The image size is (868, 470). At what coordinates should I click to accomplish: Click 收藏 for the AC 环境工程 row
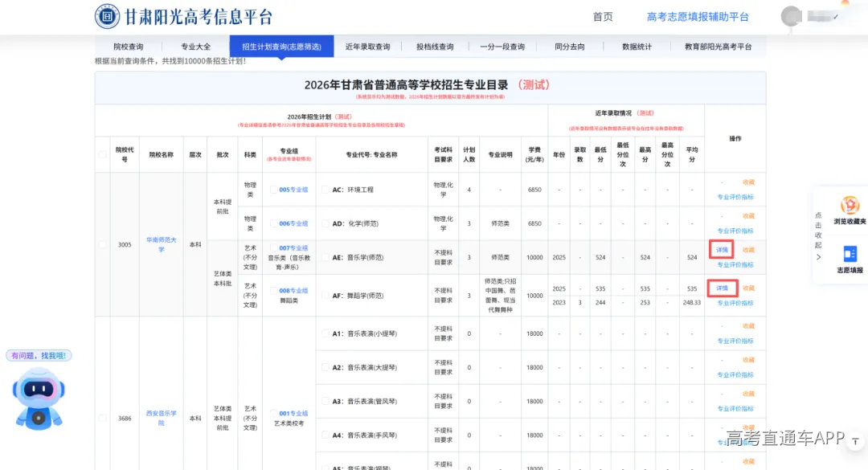pyautogui.click(x=748, y=182)
